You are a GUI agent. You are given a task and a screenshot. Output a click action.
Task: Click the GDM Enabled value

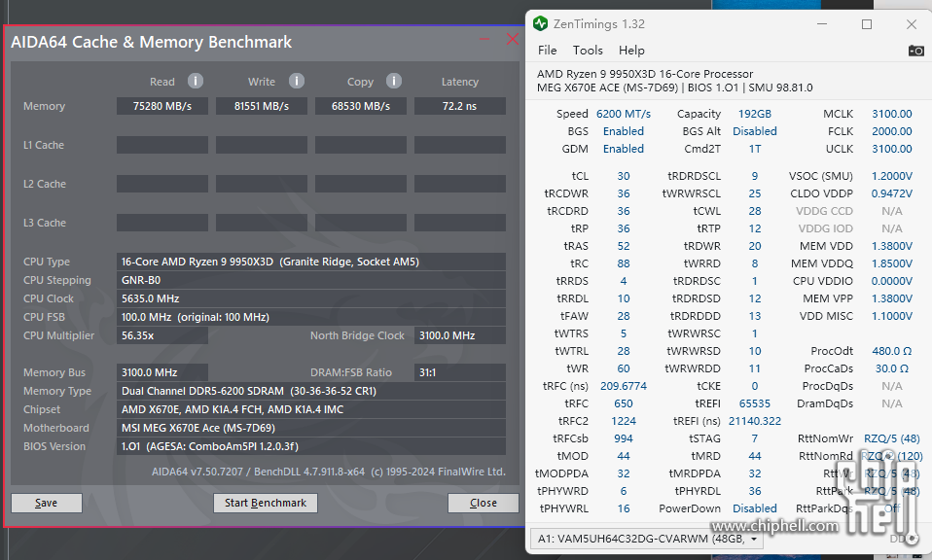tap(624, 149)
